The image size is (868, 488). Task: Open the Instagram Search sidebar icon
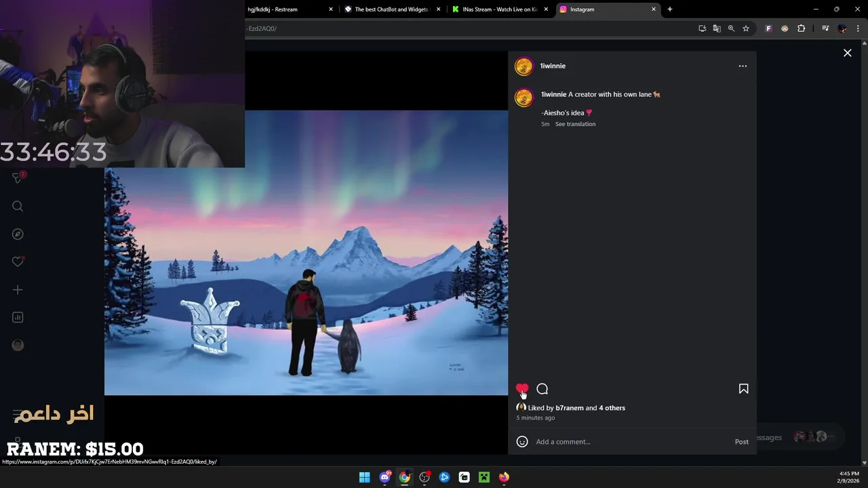(x=18, y=206)
